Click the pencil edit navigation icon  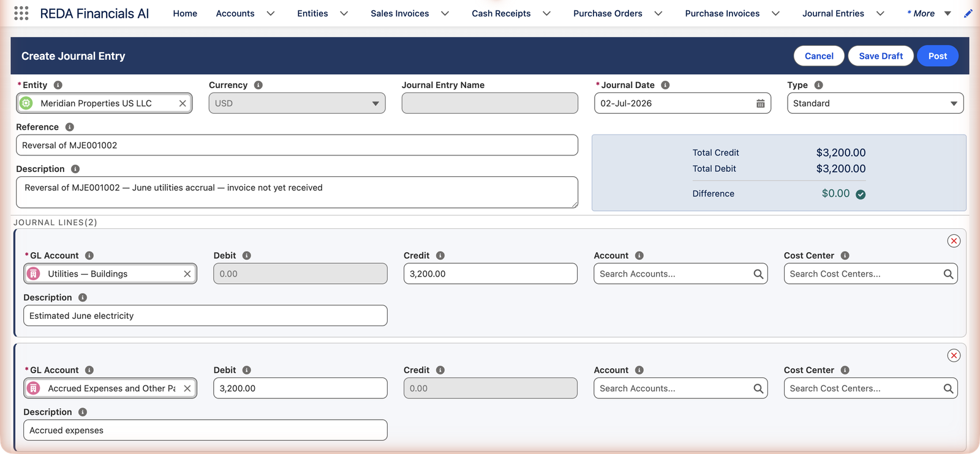[968, 13]
